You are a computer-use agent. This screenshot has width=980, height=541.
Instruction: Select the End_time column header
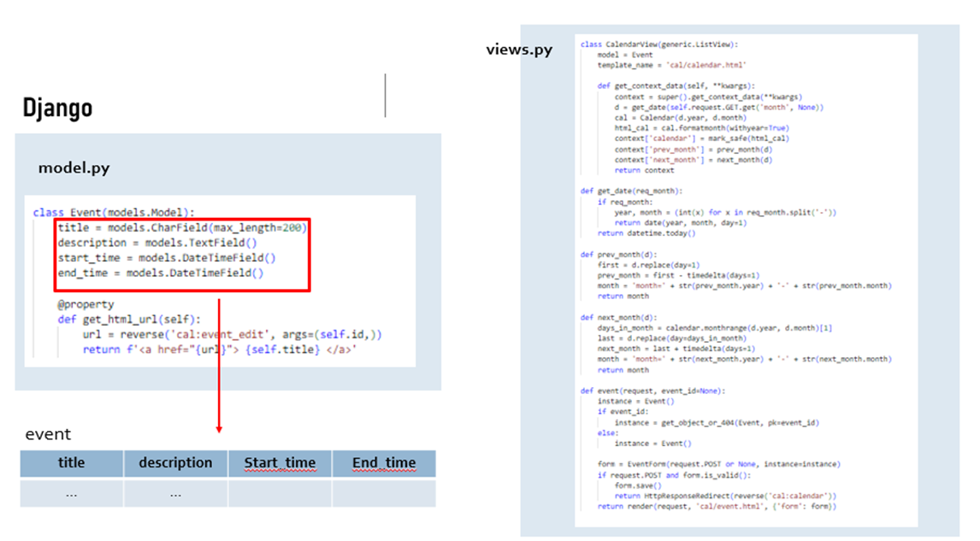tap(384, 463)
